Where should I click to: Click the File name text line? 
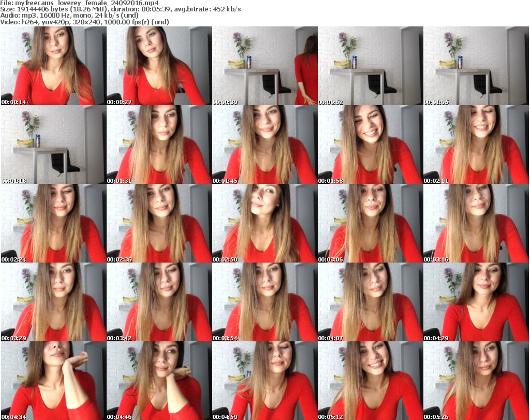(x=79, y=3)
